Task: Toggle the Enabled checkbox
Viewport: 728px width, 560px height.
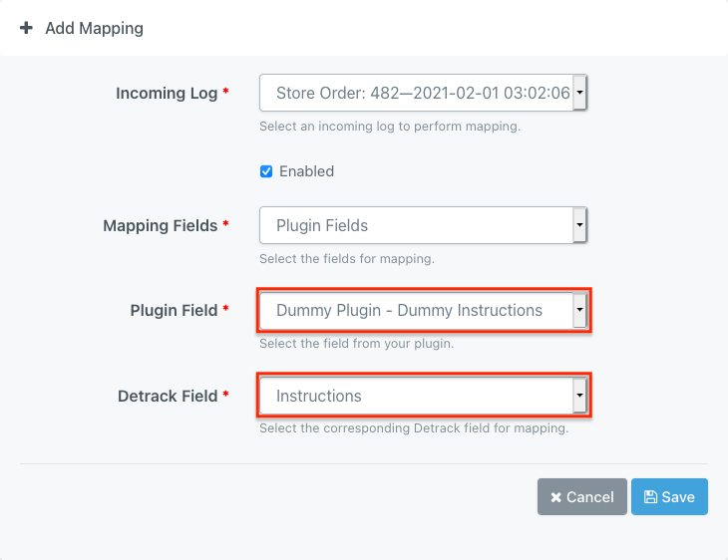Action: [266, 171]
